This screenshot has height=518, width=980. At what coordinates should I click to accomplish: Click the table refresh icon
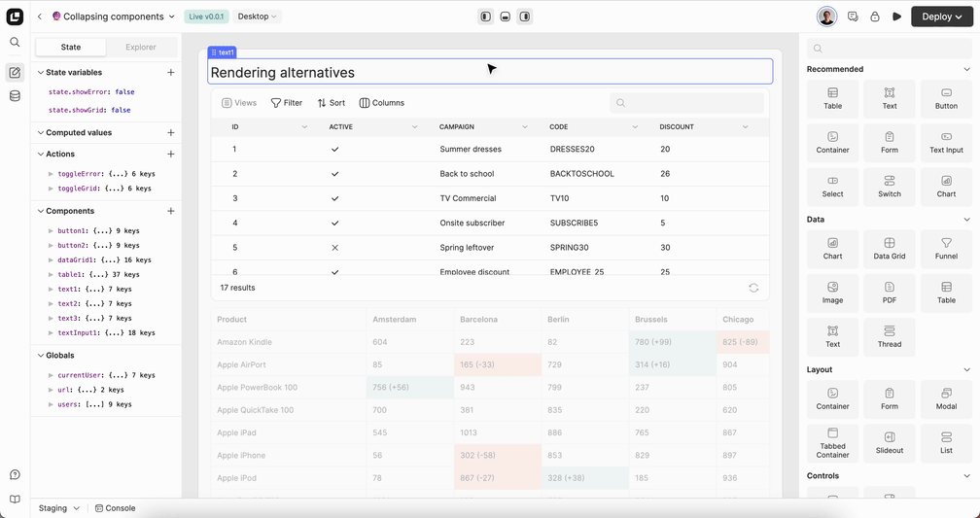753,288
